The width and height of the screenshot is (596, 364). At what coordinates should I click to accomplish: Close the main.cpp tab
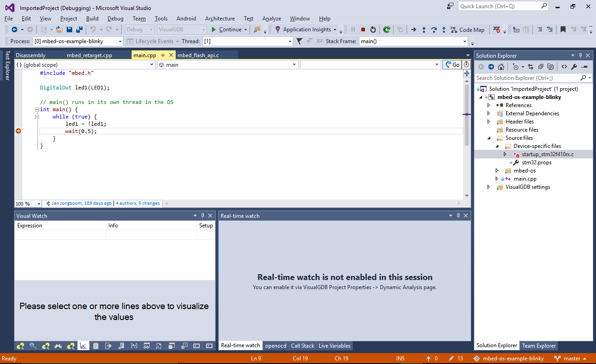171,55
